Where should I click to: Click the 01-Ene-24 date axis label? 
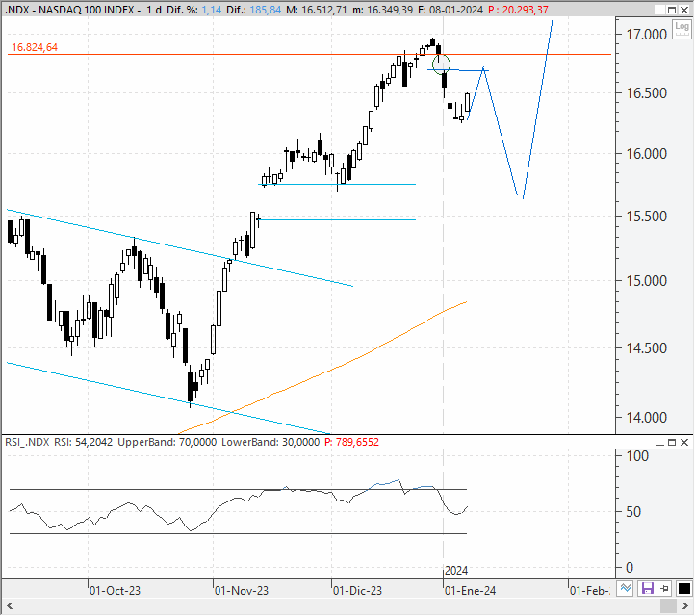(x=471, y=591)
